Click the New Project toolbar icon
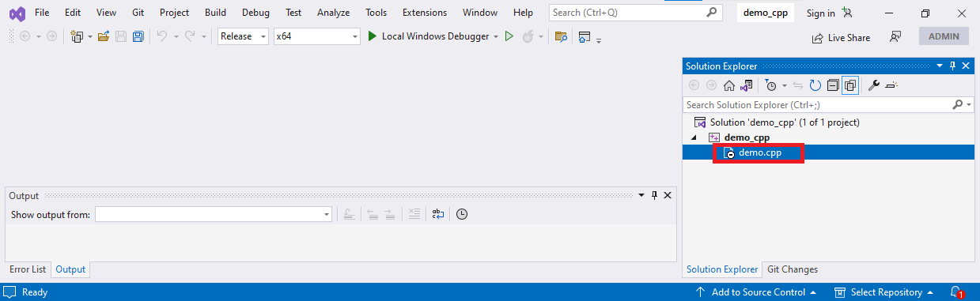The width and height of the screenshot is (980, 301). [x=77, y=36]
